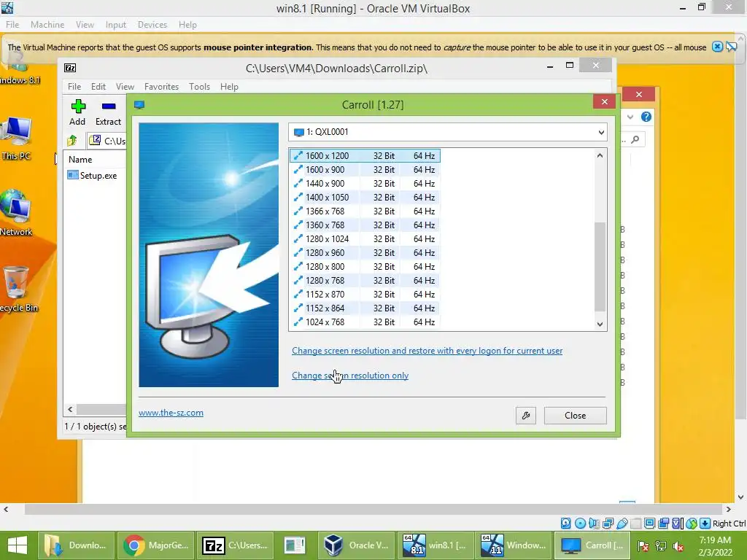Viewport: 747px width, 560px height.
Task: Open the 7-Zip Tools menu
Action: tap(199, 87)
